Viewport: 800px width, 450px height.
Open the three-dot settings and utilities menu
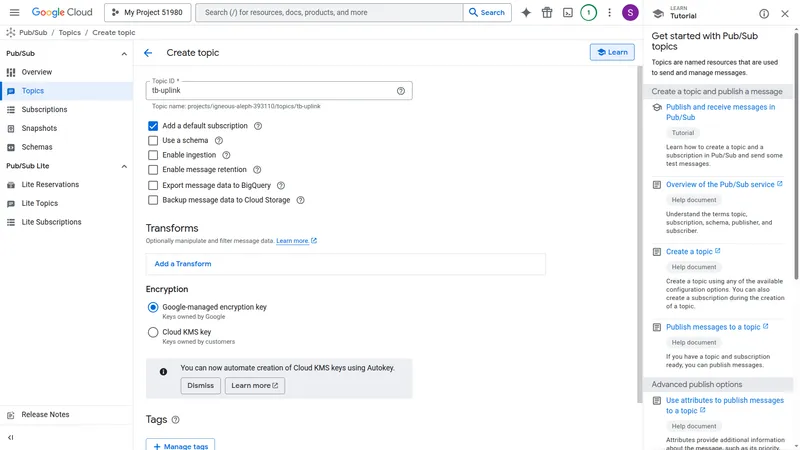609,13
